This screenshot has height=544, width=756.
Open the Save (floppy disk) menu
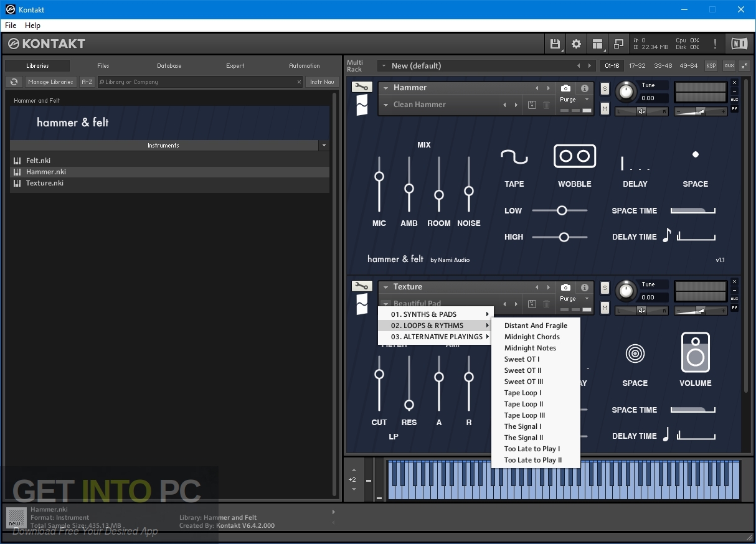tap(555, 44)
